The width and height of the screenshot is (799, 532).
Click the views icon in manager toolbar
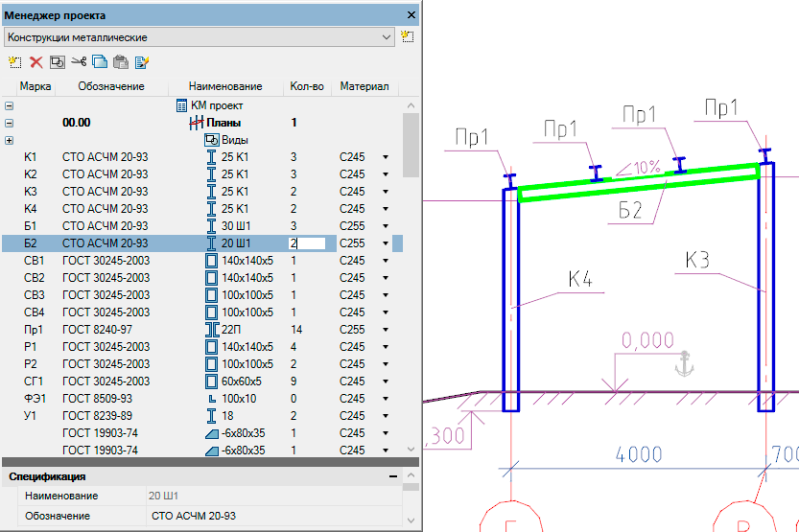click(58, 62)
